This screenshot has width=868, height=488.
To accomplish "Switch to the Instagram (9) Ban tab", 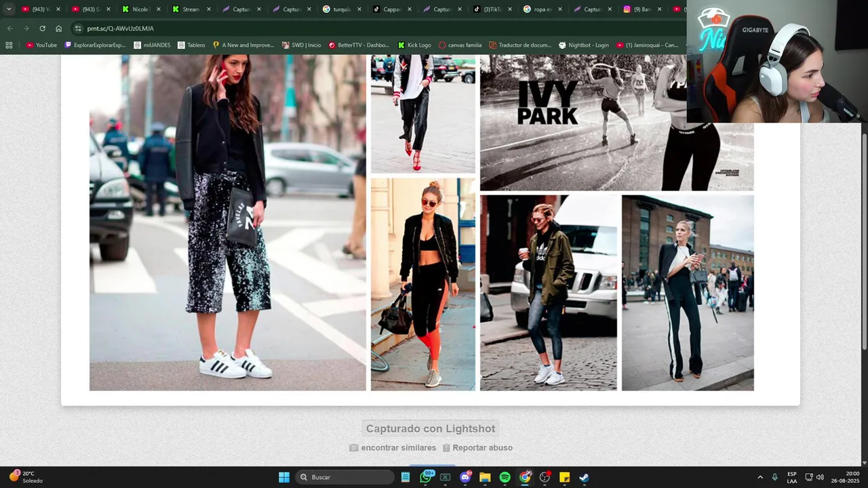I will pos(643,9).
